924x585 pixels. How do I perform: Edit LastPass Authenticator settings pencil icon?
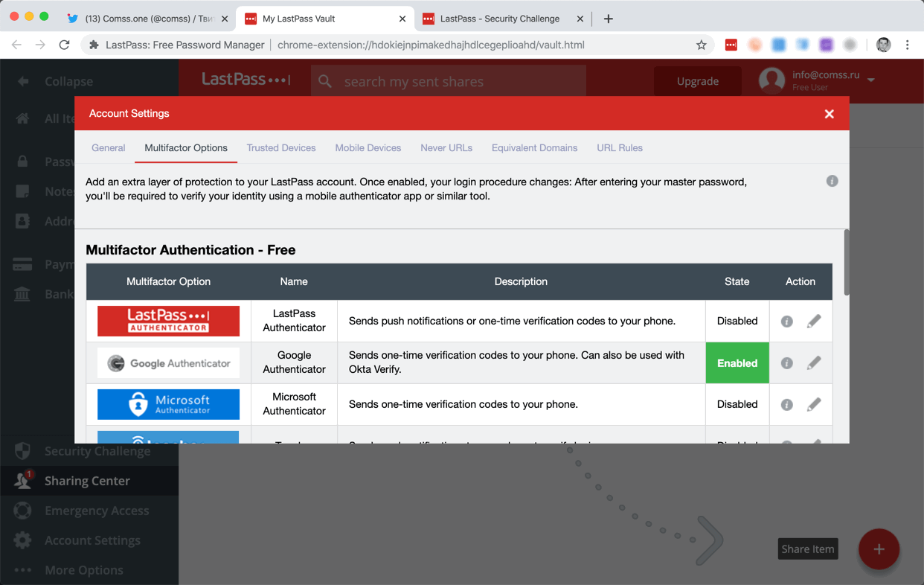click(x=814, y=321)
